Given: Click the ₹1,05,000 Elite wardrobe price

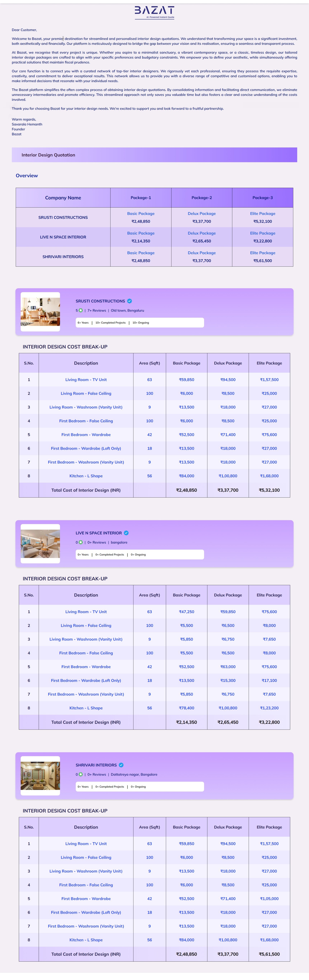Looking at the screenshot, I should [269, 899].
